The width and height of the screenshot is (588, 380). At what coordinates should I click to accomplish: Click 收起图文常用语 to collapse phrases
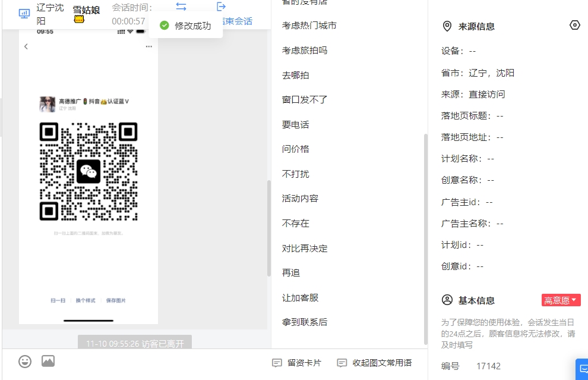(x=374, y=363)
